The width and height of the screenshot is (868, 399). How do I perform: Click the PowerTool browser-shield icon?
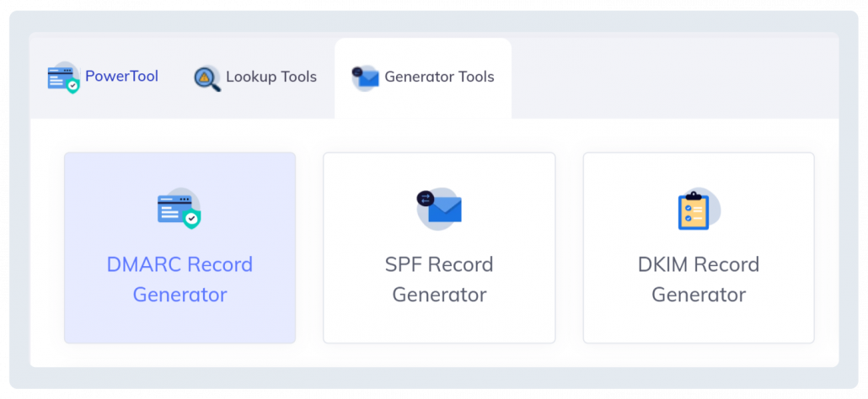(x=62, y=77)
